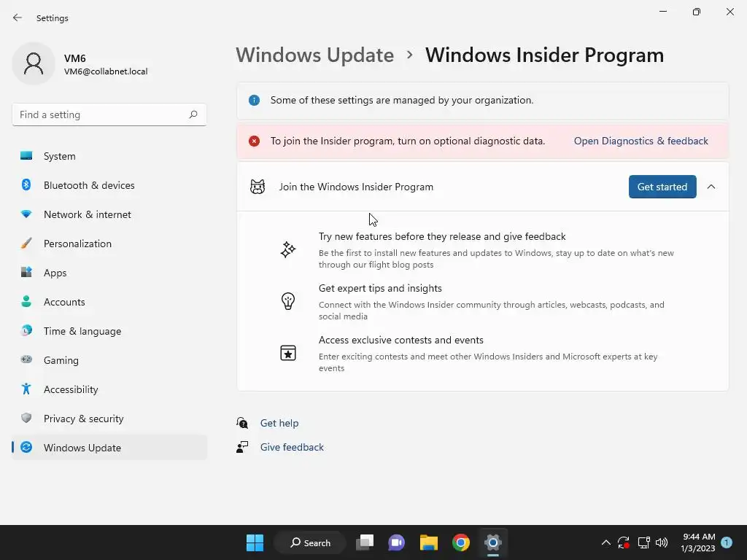Select Privacy & security in the sidebar
The height and width of the screenshot is (560, 747).
tap(109, 419)
